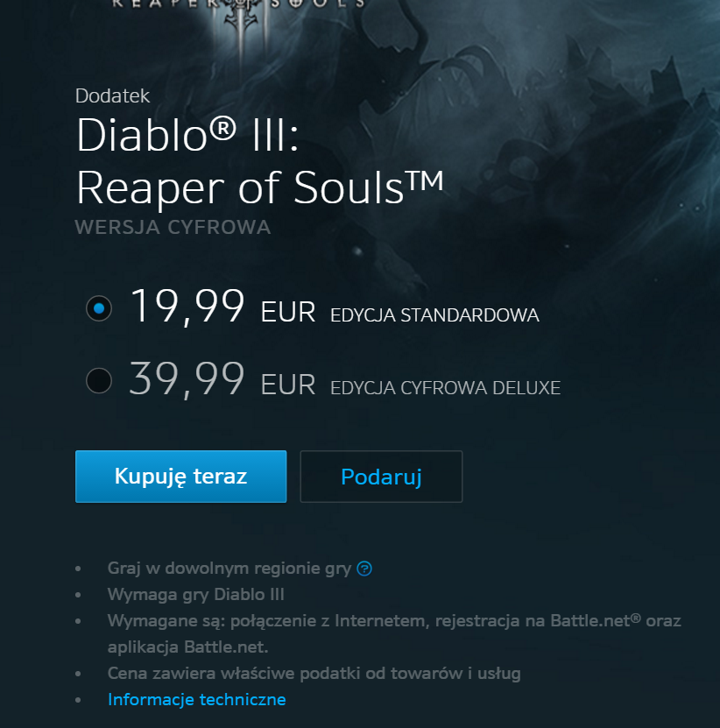Click the Kupuję teraz button
Image resolution: width=720 pixels, height=728 pixels.
[x=181, y=477]
